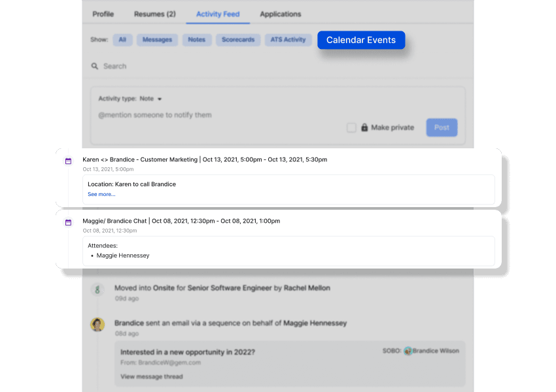Click the Post button

click(442, 128)
